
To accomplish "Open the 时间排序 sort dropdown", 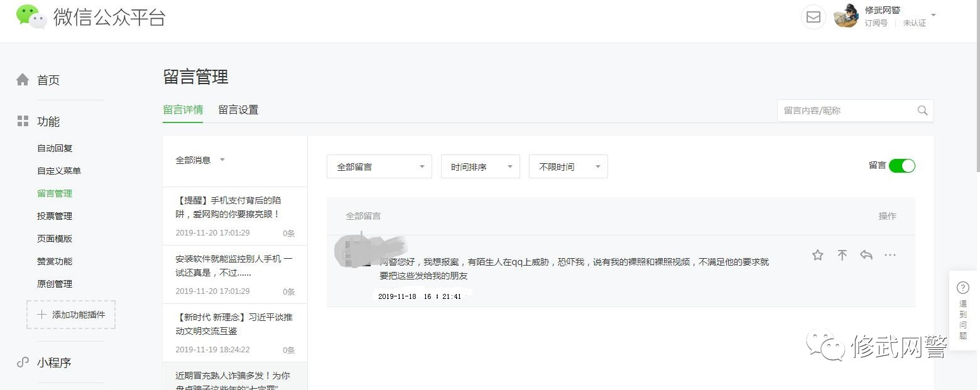I will 480,167.
